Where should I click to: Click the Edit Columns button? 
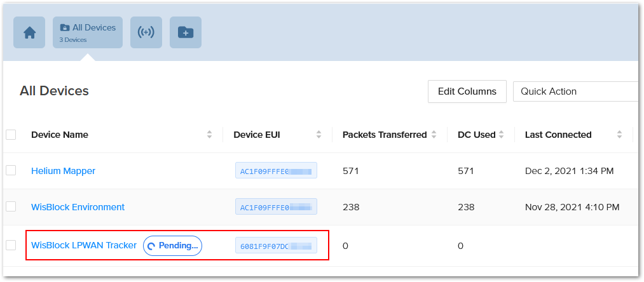tap(467, 91)
